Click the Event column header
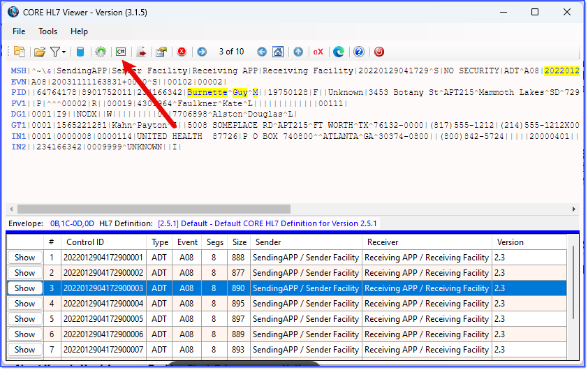Image resolution: width=588 pixels, height=370 pixels. [186, 242]
